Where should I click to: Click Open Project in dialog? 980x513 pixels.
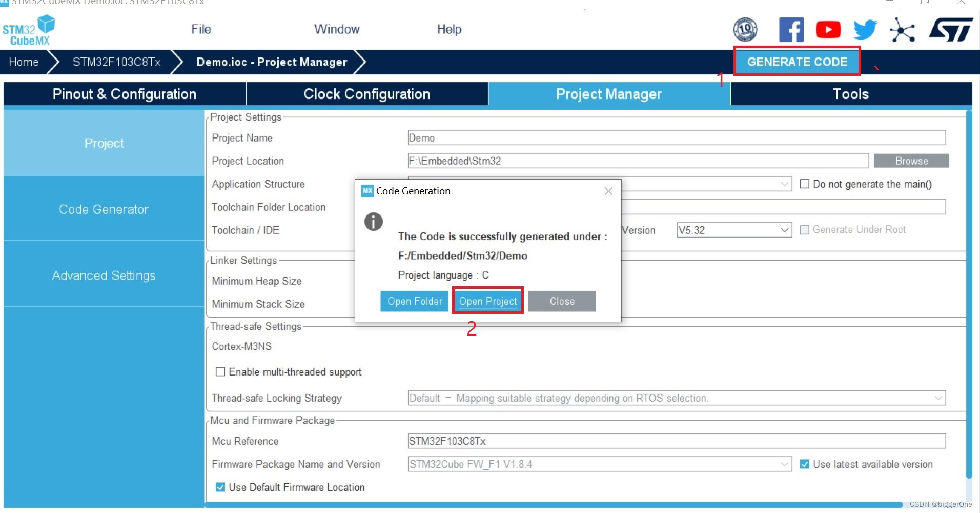[488, 301]
